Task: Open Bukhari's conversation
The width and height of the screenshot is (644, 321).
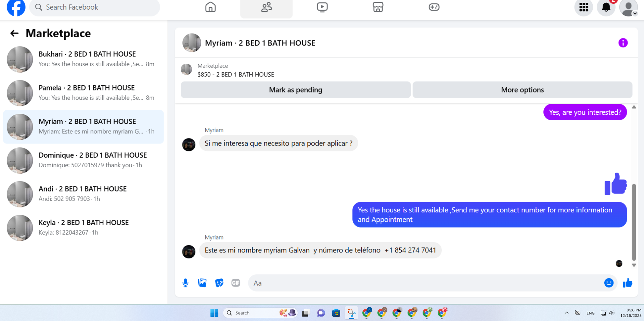Action: [83, 59]
